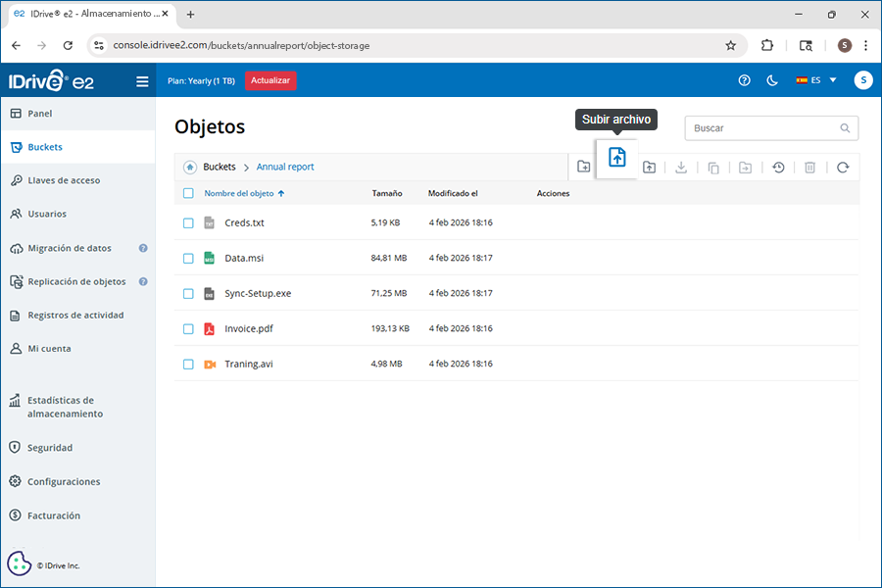Refresh the objects list

[x=843, y=168]
